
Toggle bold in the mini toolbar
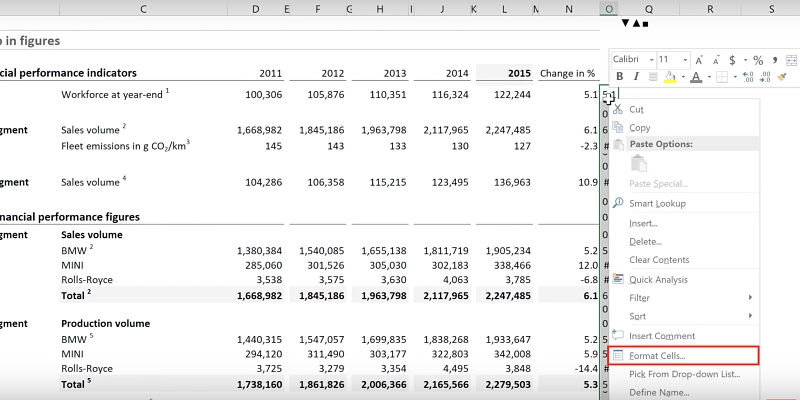pos(620,77)
